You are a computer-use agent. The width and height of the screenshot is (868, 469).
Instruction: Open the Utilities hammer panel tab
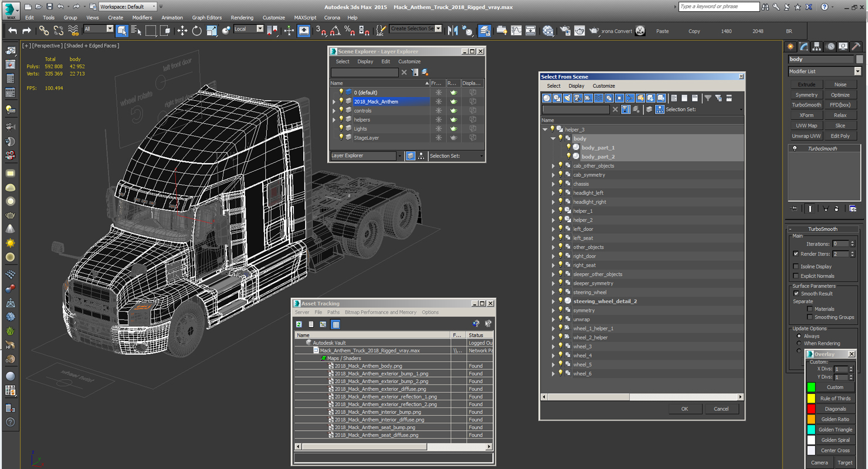[856, 46]
